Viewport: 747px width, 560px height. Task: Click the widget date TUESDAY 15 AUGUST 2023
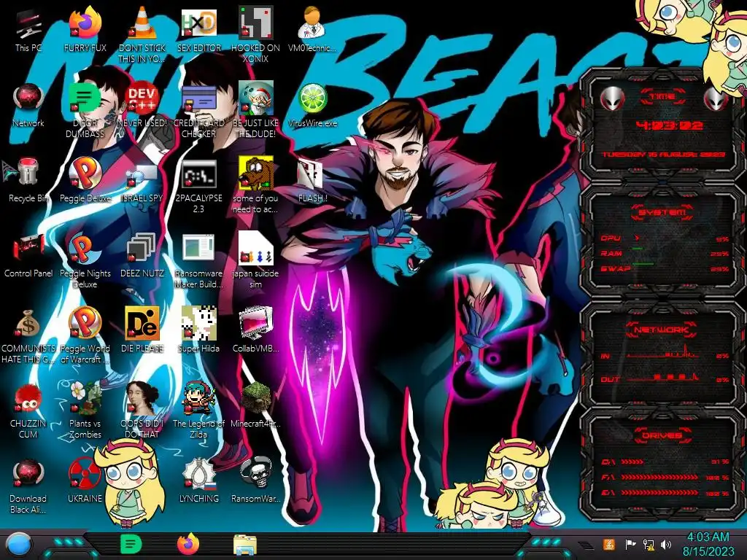pyautogui.click(x=663, y=155)
